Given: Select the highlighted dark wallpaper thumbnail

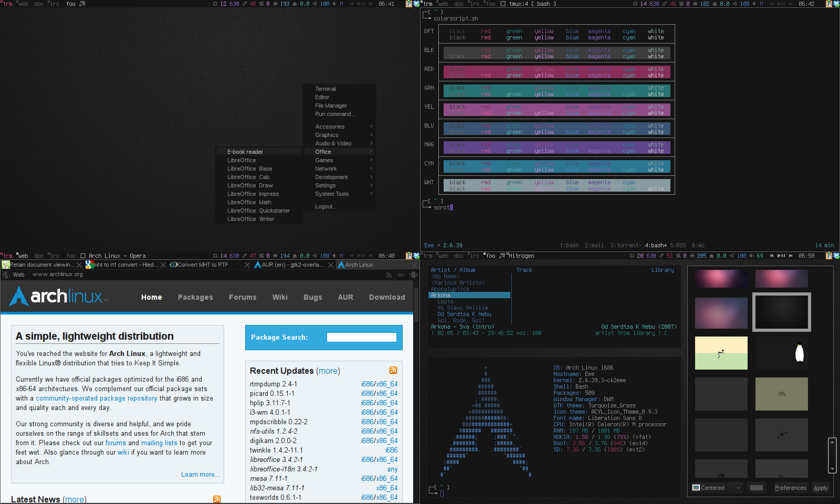Looking at the screenshot, I should (x=782, y=312).
